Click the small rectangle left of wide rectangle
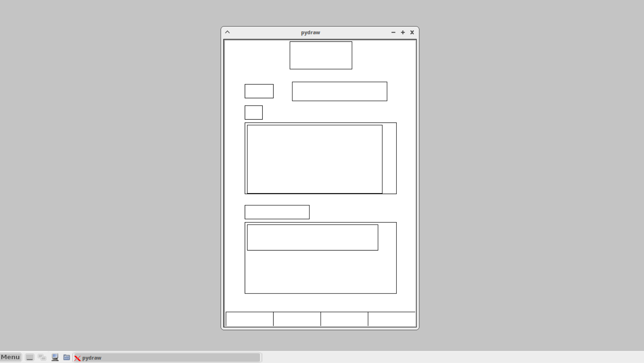 click(x=259, y=91)
